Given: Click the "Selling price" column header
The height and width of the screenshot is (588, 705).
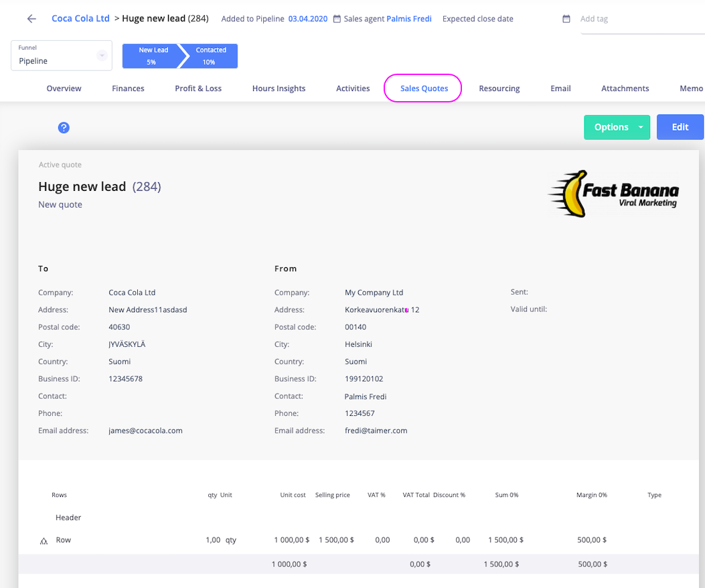Looking at the screenshot, I should pos(332,495).
